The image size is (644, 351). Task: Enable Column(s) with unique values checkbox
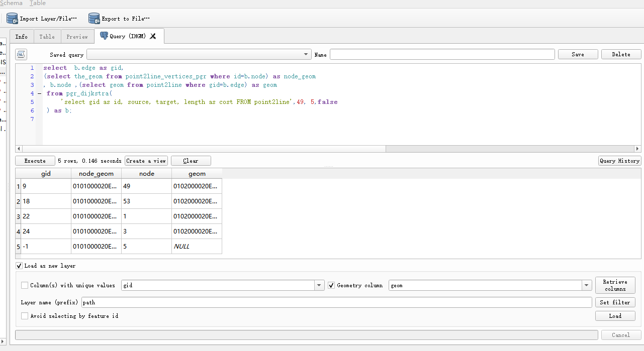tap(25, 285)
